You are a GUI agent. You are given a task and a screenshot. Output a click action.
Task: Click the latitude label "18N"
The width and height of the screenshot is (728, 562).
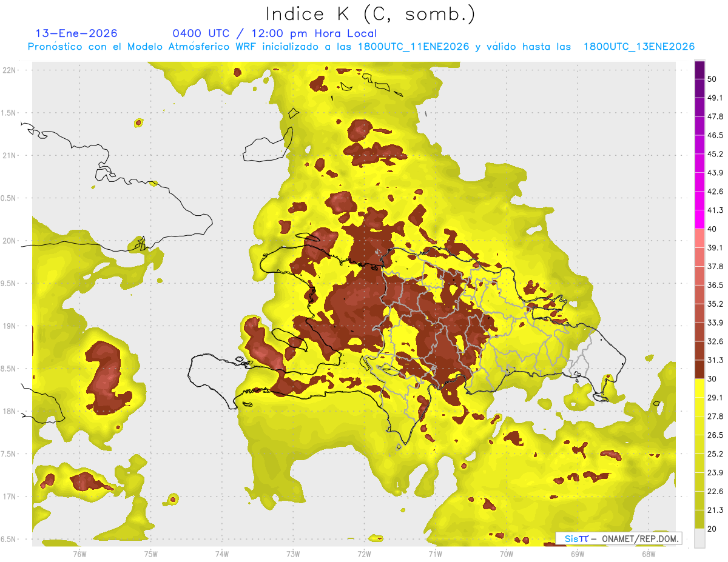pos(10,411)
